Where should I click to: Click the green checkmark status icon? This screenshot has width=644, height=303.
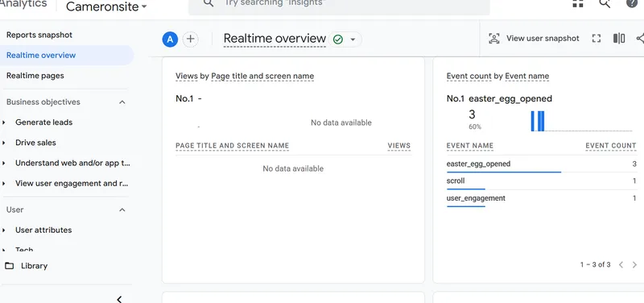point(338,39)
